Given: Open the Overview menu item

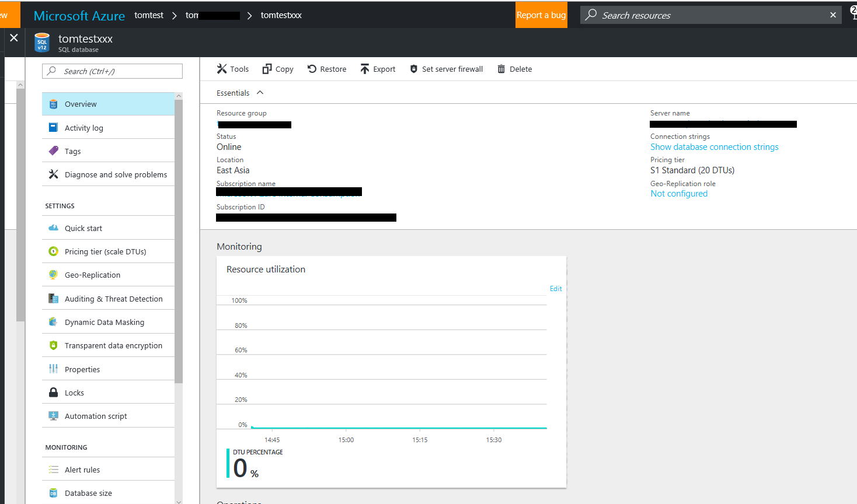Looking at the screenshot, I should pyautogui.click(x=108, y=104).
